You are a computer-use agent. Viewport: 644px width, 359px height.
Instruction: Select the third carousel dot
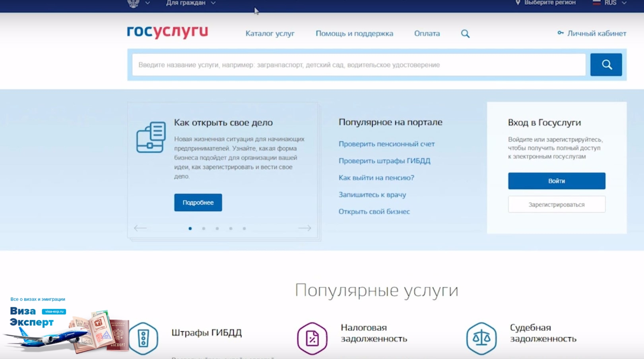point(217,228)
